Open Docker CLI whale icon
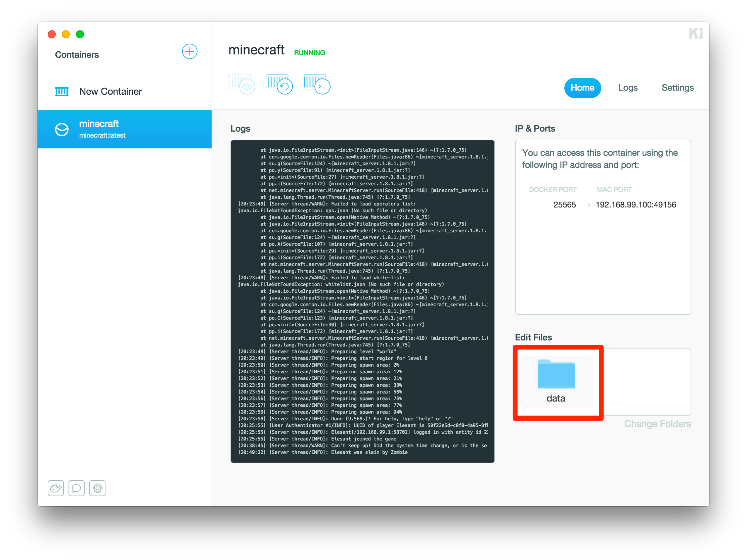Viewport: 747px width, 560px height. pyautogui.click(x=56, y=488)
